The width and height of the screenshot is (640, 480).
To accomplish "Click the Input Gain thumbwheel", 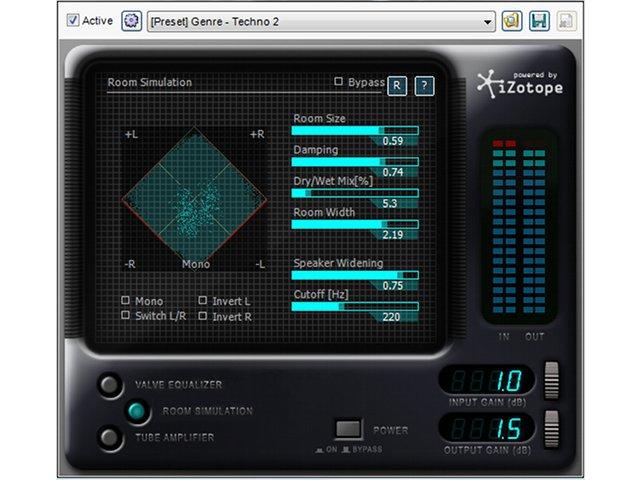I will 551,380.
